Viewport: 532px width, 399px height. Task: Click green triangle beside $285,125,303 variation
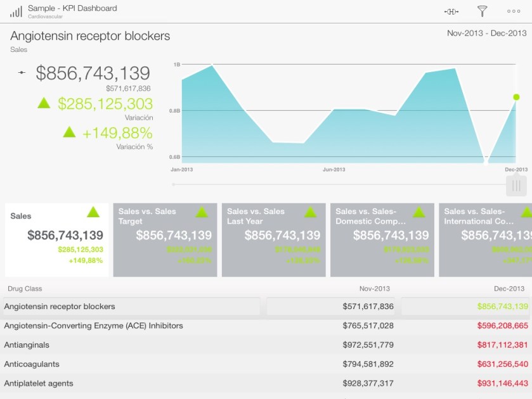(x=44, y=103)
